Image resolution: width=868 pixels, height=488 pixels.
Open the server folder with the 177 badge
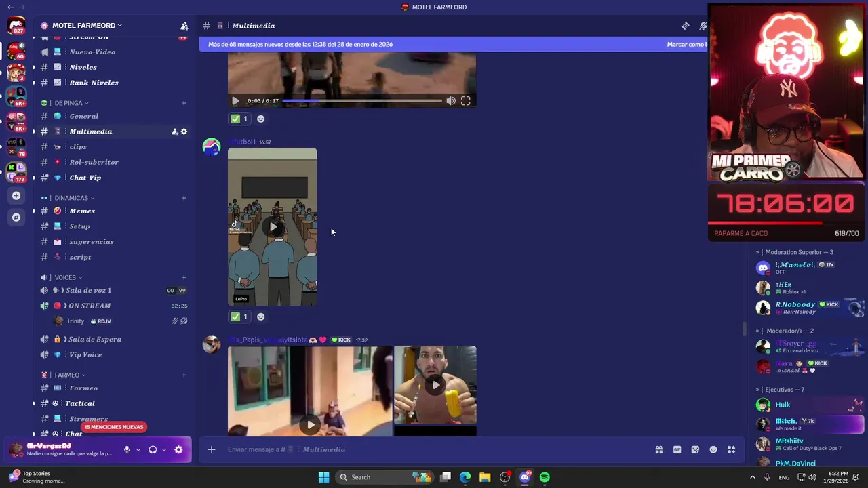click(x=16, y=172)
